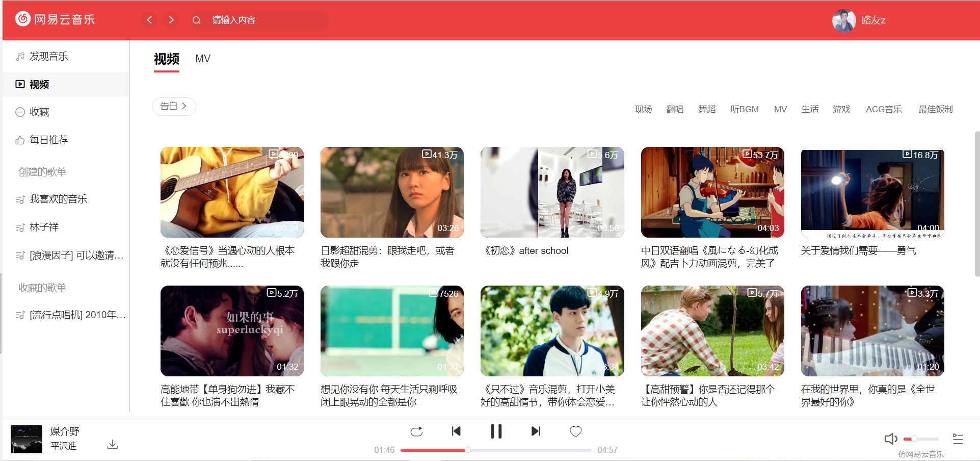Skip to the previous track
This screenshot has height=461, width=980.
point(456,431)
